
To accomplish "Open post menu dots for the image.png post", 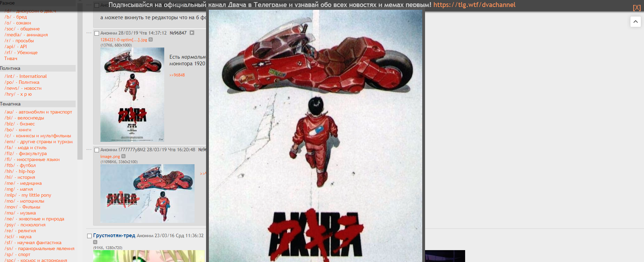I will point(89,150).
